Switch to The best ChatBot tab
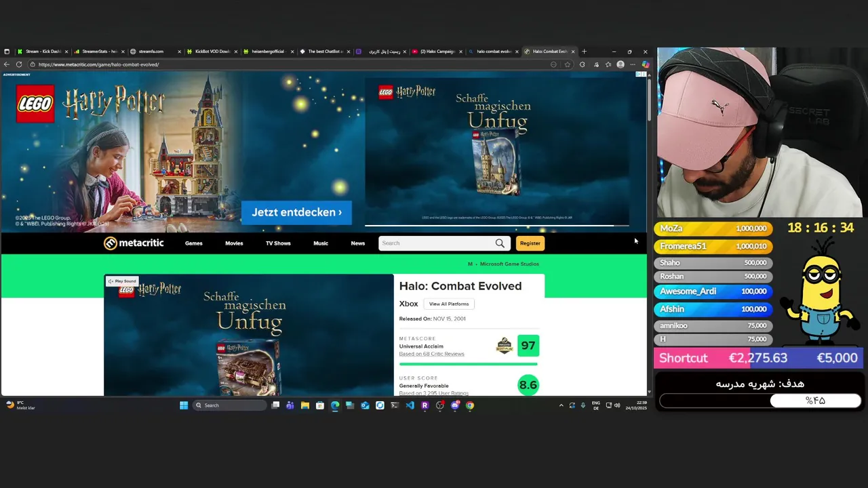The image size is (868, 488). [x=325, y=52]
